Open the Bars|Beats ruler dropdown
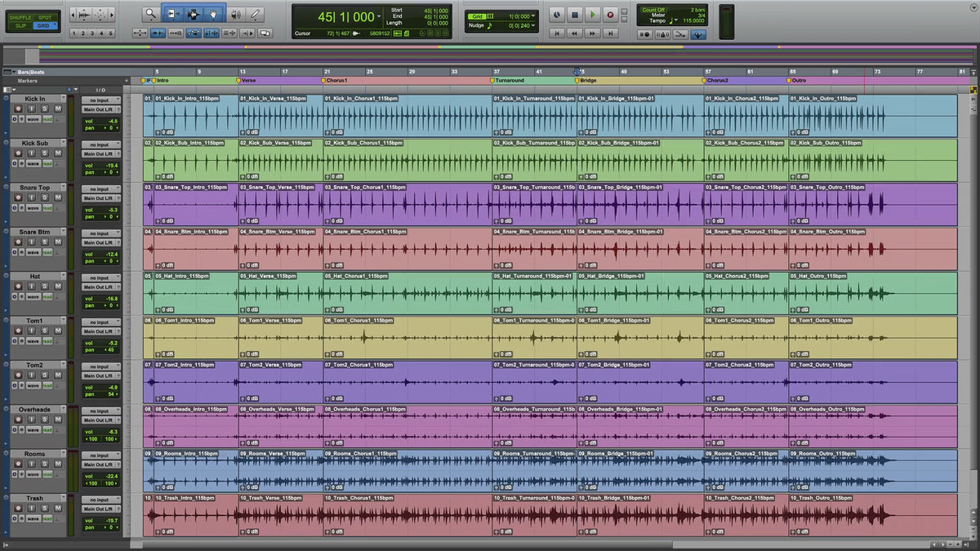 coord(12,72)
